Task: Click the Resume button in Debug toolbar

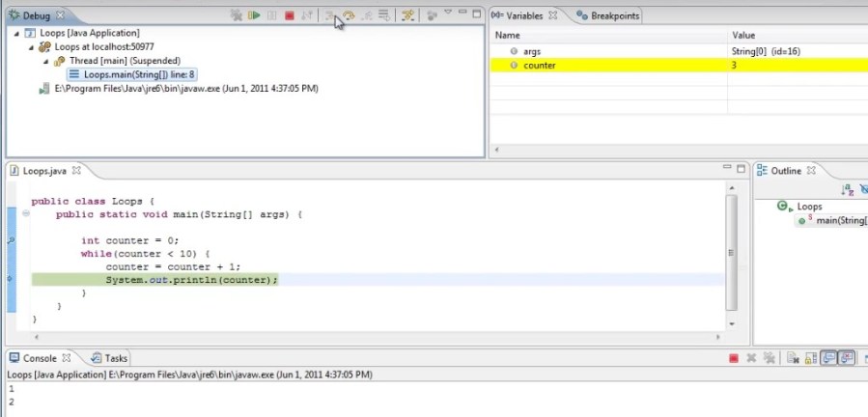Action: coord(254,15)
